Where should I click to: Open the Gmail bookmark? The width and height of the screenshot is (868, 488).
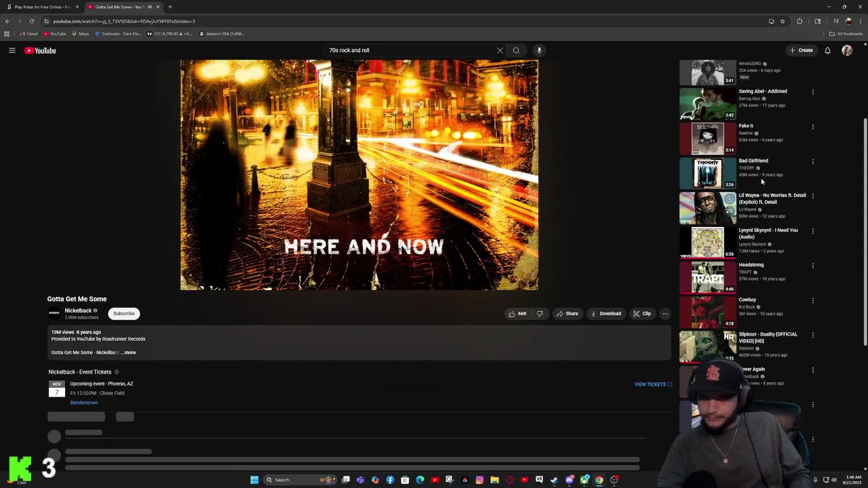click(x=29, y=34)
